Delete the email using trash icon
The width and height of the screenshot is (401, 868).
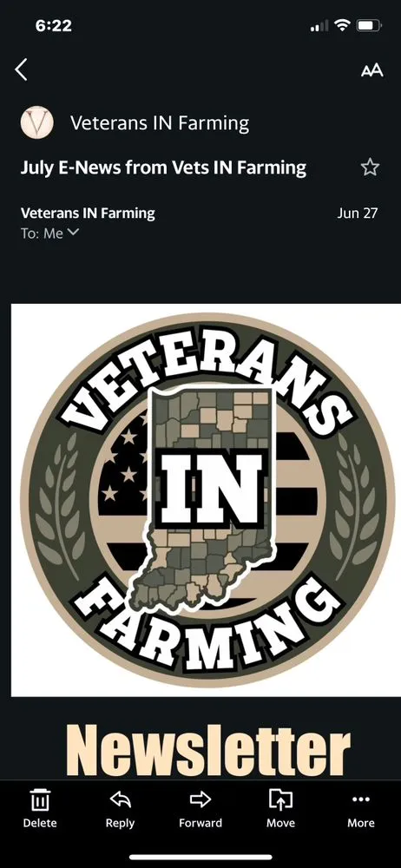click(x=39, y=800)
